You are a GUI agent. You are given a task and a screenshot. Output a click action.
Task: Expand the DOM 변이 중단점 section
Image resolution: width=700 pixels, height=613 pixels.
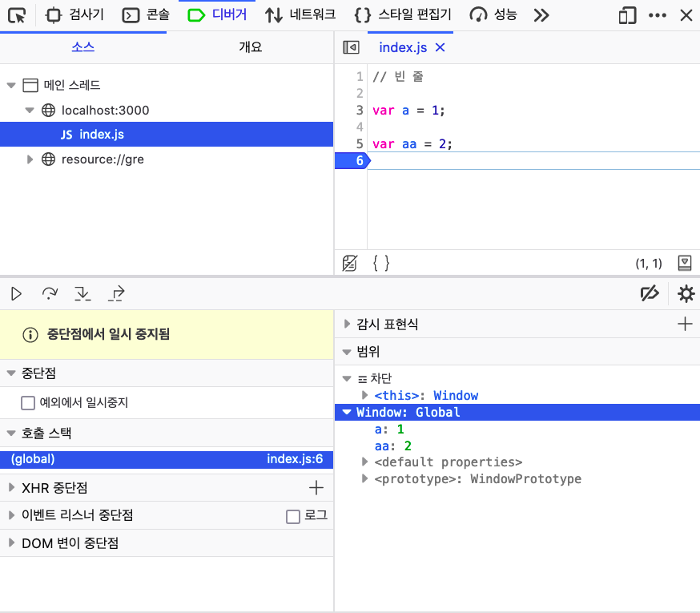(11, 542)
